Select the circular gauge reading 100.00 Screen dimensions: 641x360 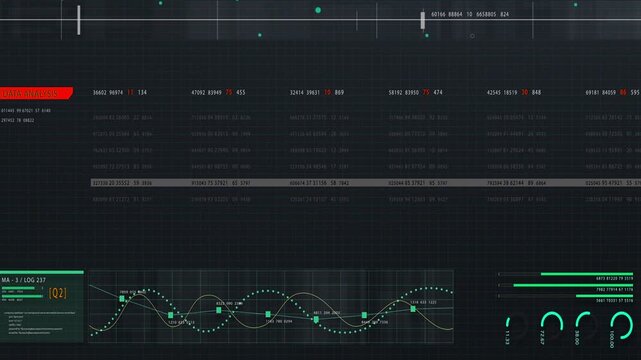pyautogui.click(x=622, y=326)
